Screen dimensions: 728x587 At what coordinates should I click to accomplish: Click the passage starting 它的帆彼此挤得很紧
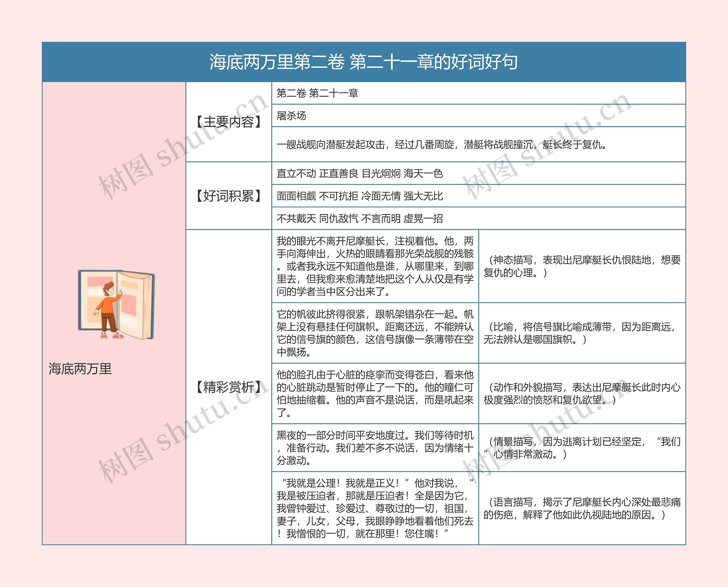(375, 333)
